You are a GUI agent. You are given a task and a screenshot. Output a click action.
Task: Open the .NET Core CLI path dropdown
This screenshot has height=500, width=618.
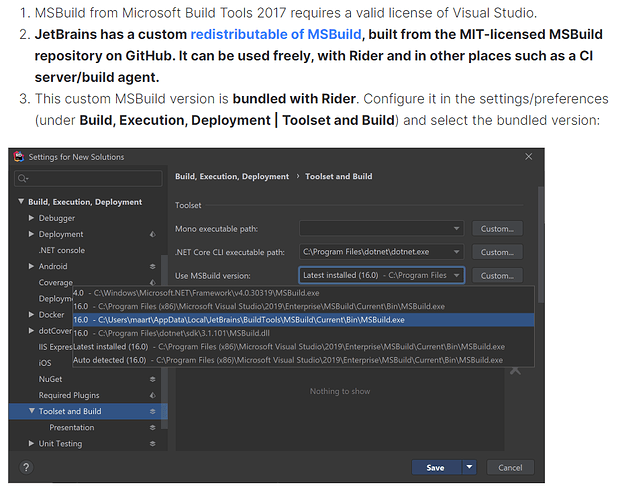[x=457, y=252]
